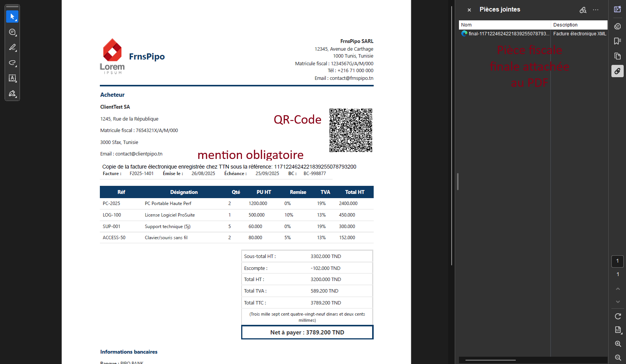Zoom in on the document
This screenshot has width=626, height=364.
(618, 344)
